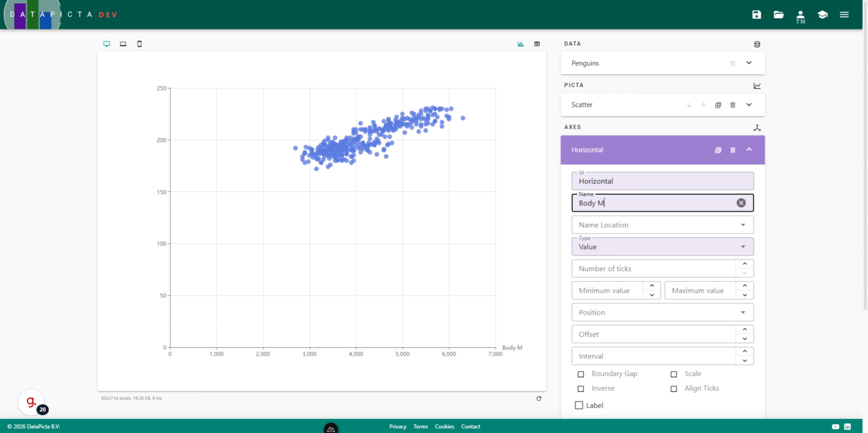
Task: Delete the Scatter picta with trash icon
Action: [x=732, y=105]
